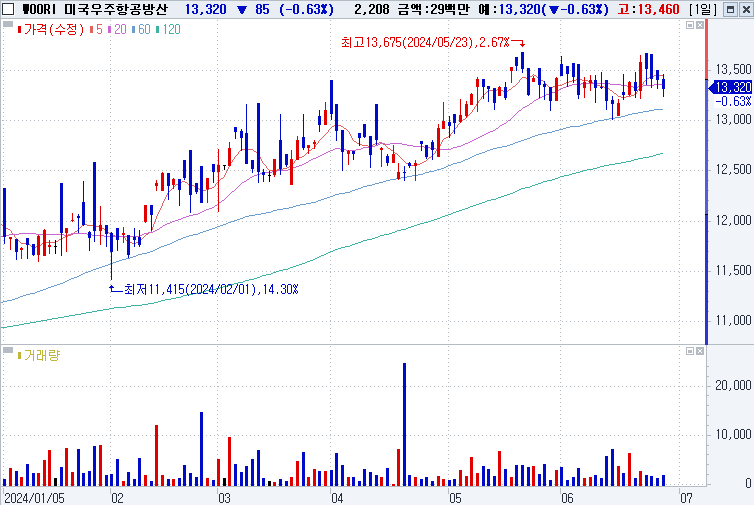Image resolution: width=754 pixels, height=505 pixels.
Task: Click the 고:13,460 high price text
Action: [x=649, y=9]
